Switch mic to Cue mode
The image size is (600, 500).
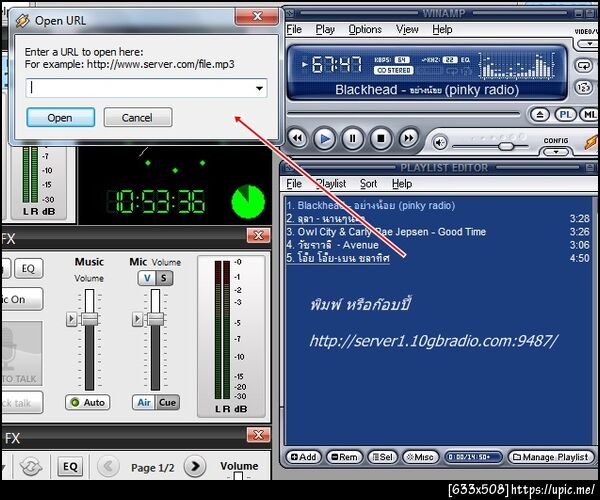(x=168, y=402)
